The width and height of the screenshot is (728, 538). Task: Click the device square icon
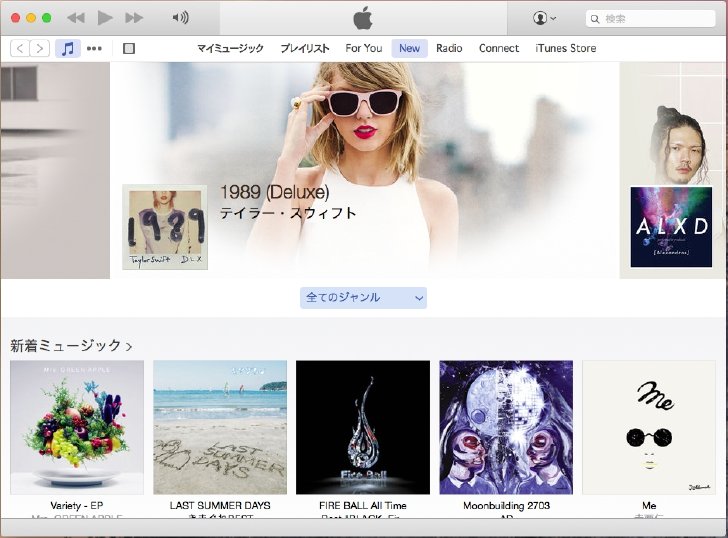(x=129, y=48)
